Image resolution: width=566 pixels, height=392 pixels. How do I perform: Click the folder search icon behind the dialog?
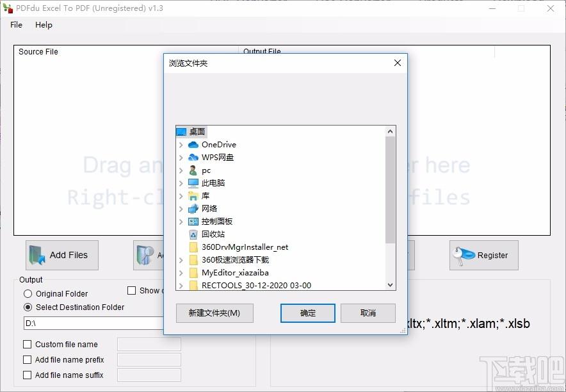click(145, 255)
